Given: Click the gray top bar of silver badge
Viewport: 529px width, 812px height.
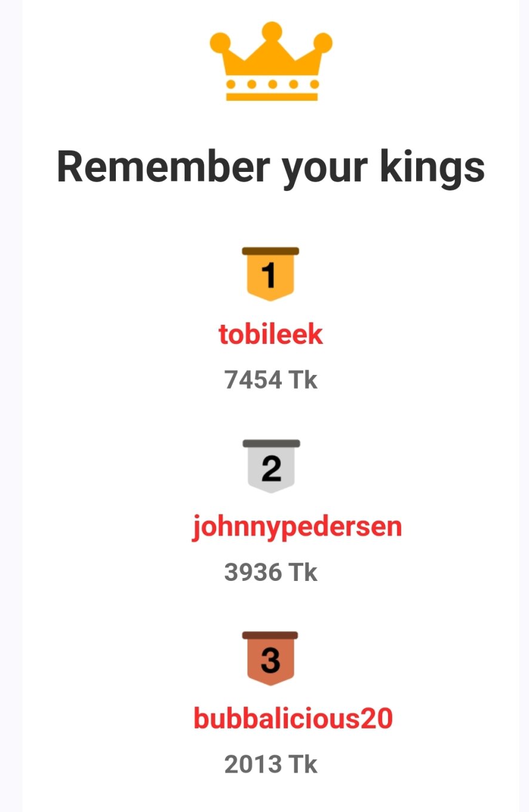Looking at the screenshot, I should pyautogui.click(x=271, y=444).
